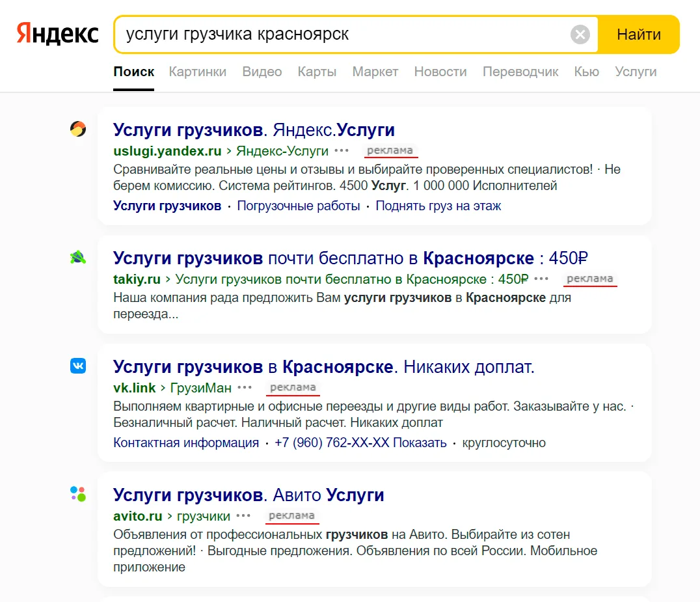Click the VK favicon beside ГрузиМан result
The height and width of the screenshot is (602, 700).
coord(77,366)
